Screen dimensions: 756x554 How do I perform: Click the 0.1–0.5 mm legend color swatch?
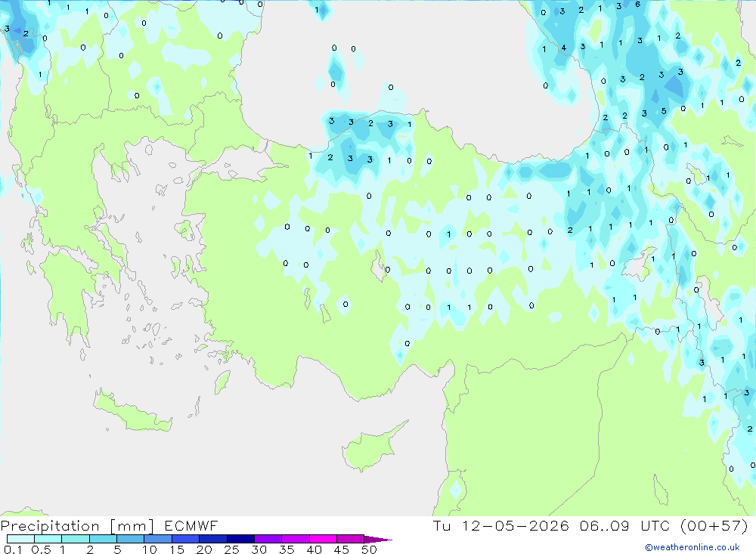(20, 539)
